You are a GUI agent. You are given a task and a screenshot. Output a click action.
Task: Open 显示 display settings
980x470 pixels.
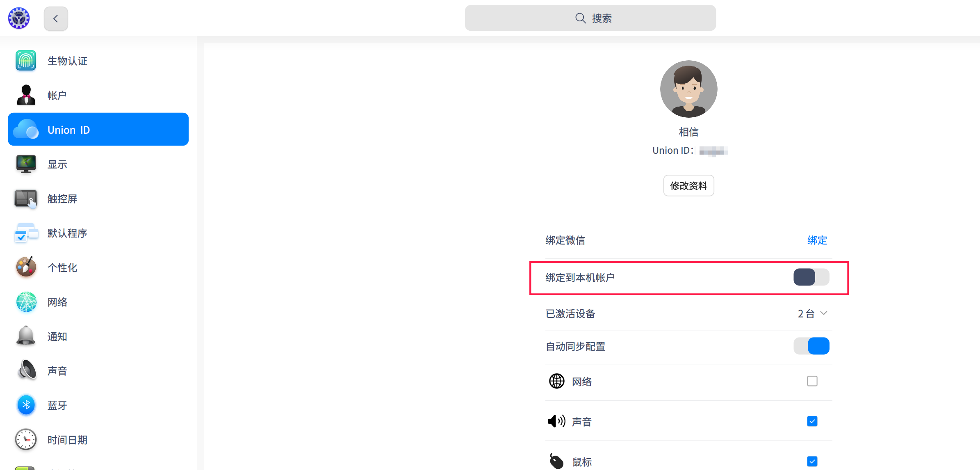coord(57,164)
